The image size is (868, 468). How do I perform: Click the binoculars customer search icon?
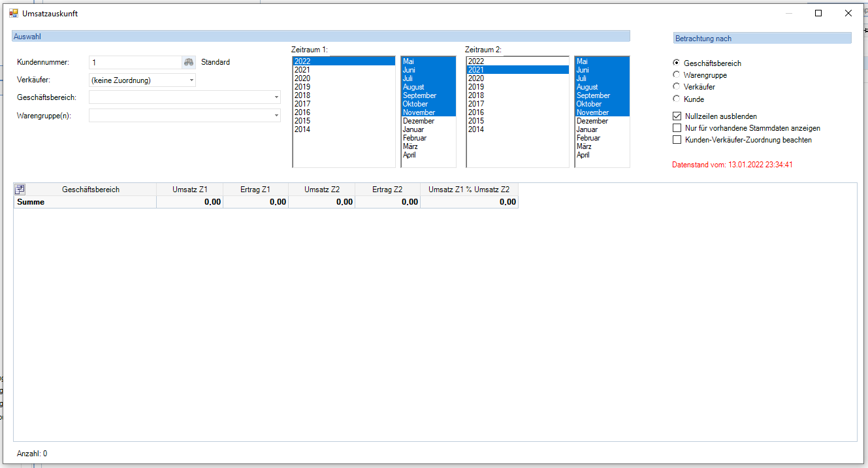(189, 62)
